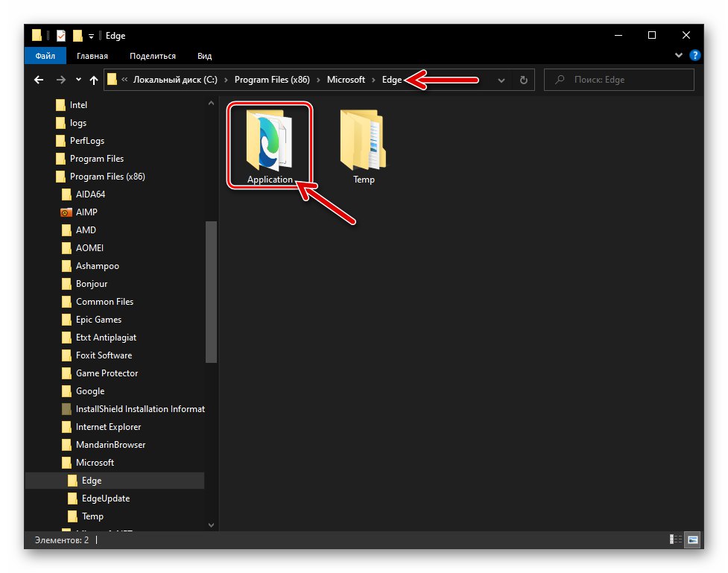Maximize the Edge explorer window
The image size is (728, 573).
tap(652, 35)
